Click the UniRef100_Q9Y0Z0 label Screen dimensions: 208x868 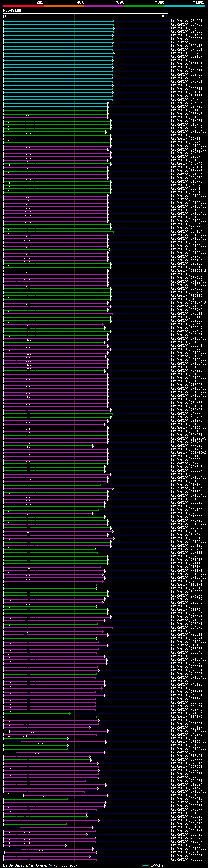click(187, 556)
